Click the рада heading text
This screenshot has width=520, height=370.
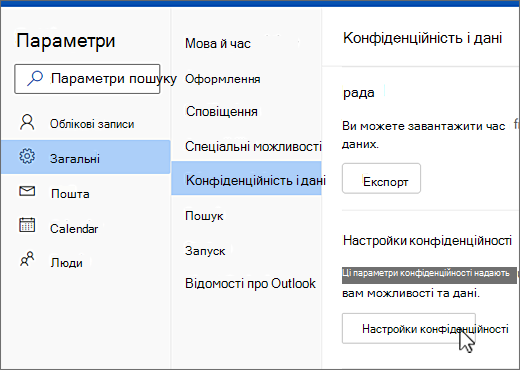point(359,93)
